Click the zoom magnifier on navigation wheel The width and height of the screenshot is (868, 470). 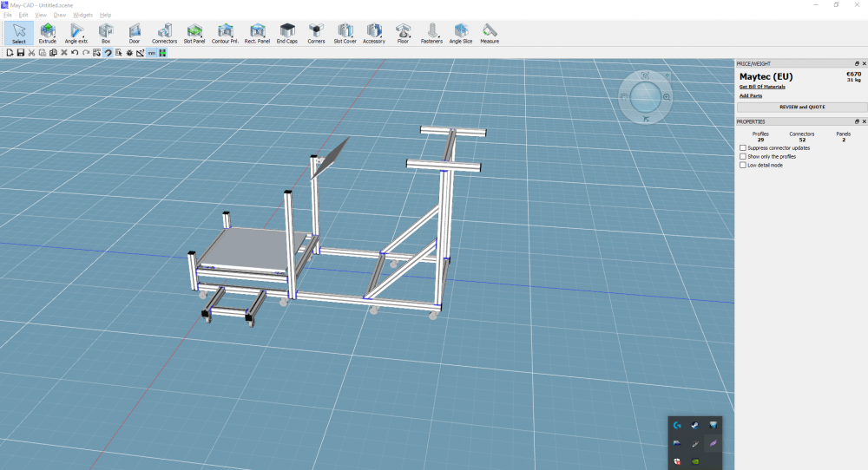tap(666, 97)
